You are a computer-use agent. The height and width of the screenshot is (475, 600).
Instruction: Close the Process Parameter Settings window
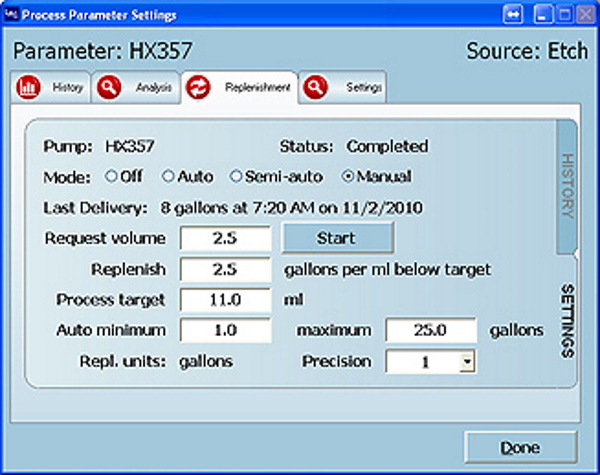(x=585, y=15)
